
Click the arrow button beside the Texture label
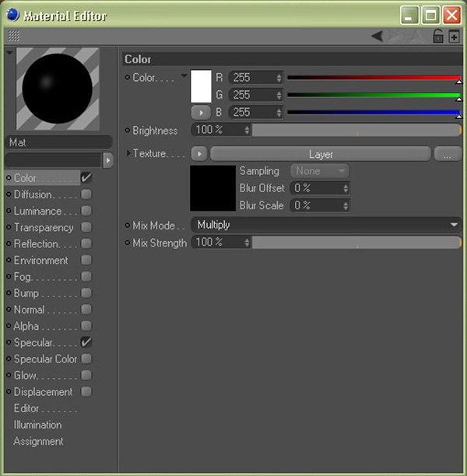pyautogui.click(x=199, y=154)
